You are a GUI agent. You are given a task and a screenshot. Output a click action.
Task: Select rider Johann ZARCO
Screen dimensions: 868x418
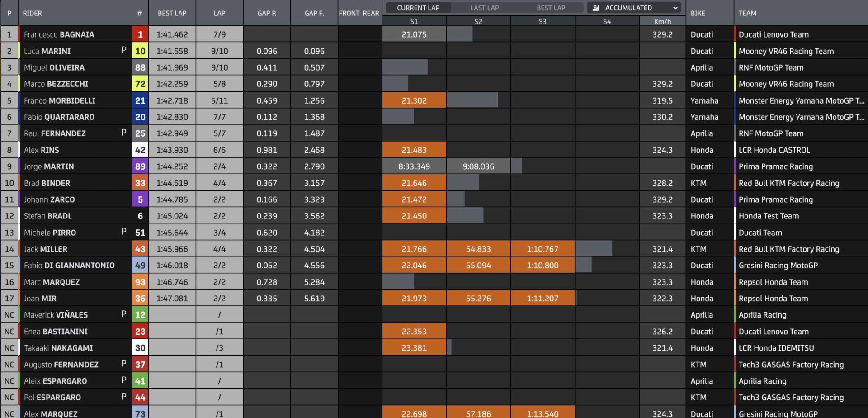pos(49,199)
